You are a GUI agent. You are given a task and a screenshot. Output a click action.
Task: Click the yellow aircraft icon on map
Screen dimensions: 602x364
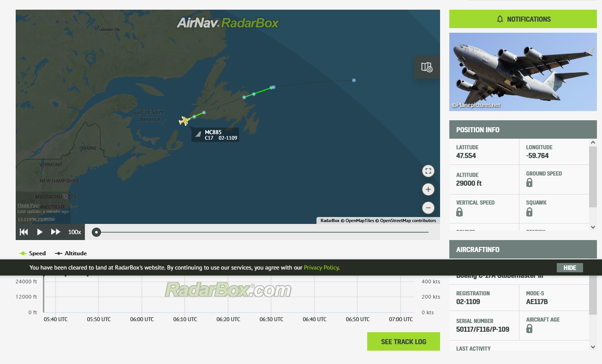pos(184,121)
